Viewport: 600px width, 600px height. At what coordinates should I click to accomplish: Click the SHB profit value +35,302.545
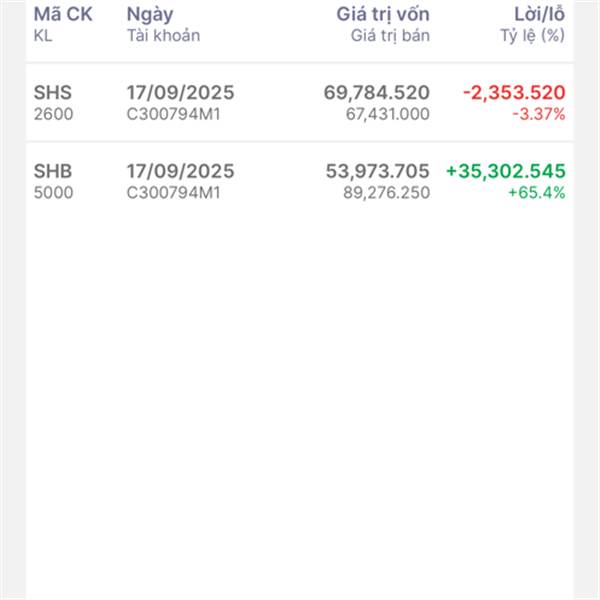pos(505,171)
